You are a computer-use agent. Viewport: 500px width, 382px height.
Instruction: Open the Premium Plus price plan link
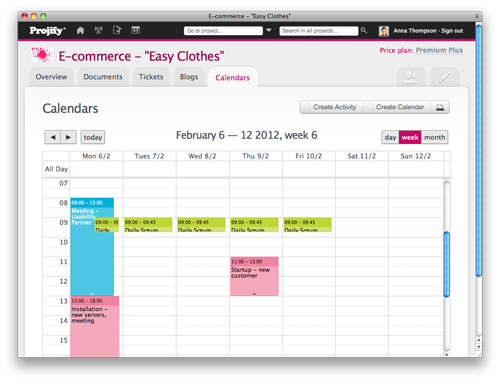coord(439,50)
